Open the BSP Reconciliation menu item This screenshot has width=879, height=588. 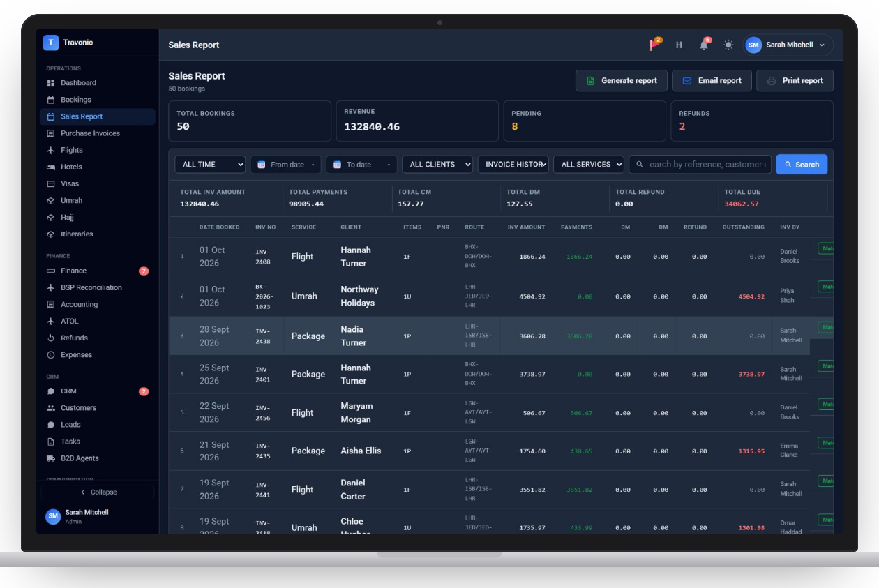[x=98, y=287]
